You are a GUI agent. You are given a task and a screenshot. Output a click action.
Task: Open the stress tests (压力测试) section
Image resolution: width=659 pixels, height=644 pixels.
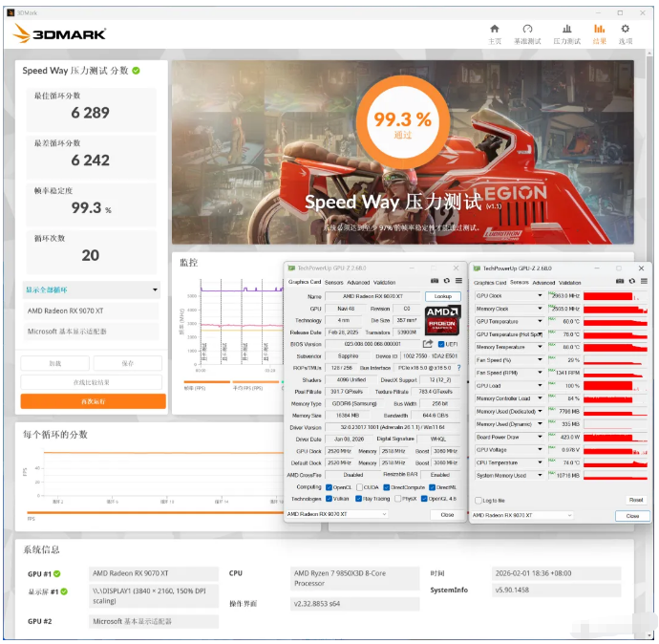click(566, 33)
